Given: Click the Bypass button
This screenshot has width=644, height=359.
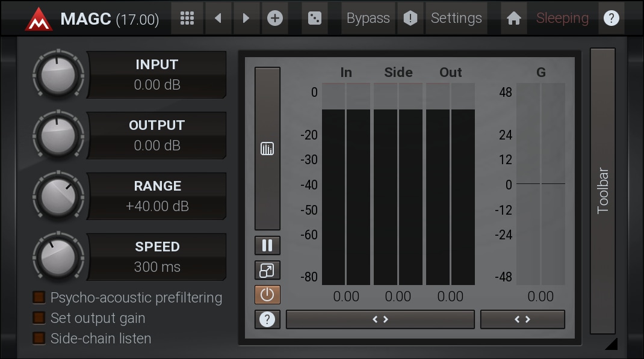Looking at the screenshot, I should [368, 18].
